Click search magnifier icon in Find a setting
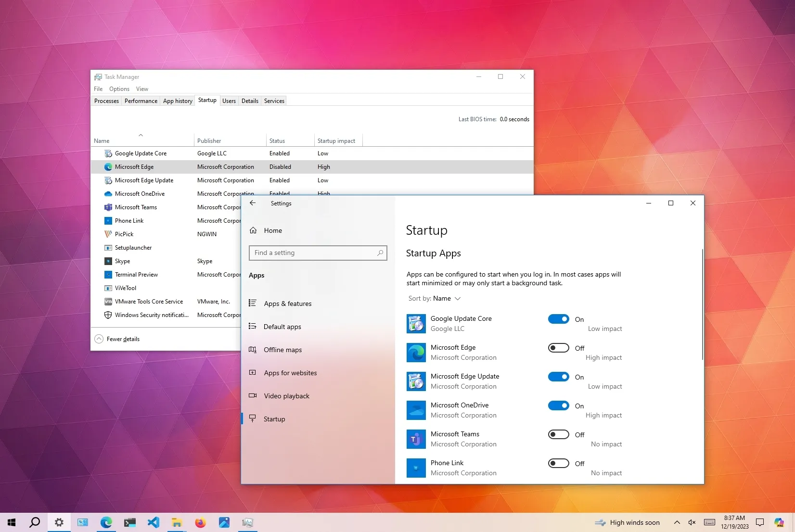The height and width of the screenshot is (532, 795). [380, 253]
